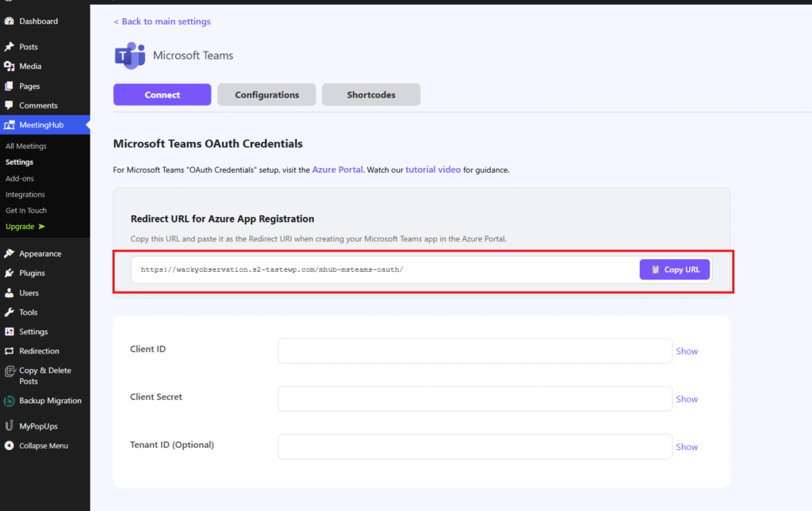Open the Shortcodes tab
The width and height of the screenshot is (812, 511).
click(x=370, y=95)
